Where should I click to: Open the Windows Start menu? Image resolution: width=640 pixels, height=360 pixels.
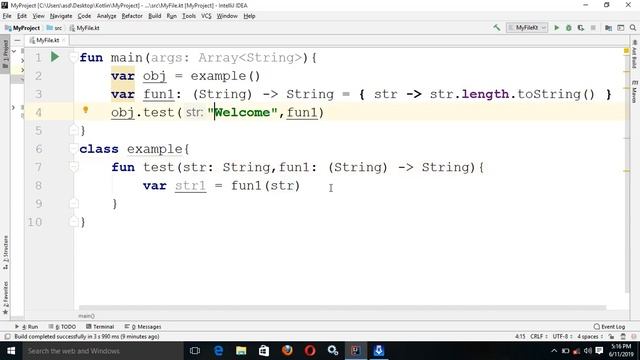(x=11, y=351)
